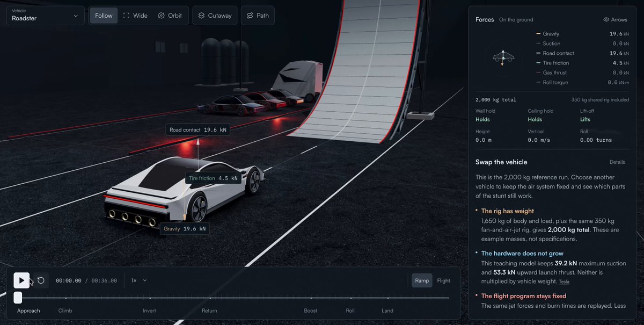Screen dimensions: 644x325
Task: Switch to the Ramp tab
Action: (x=422, y=280)
